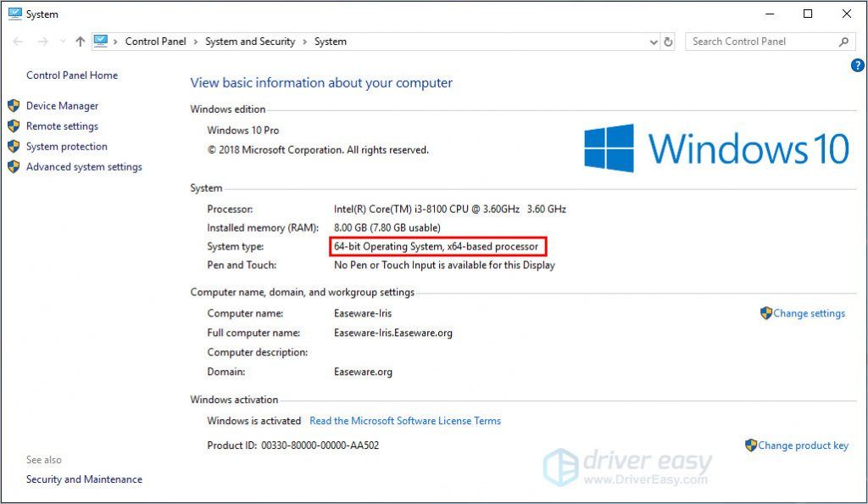This screenshot has width=868, height=504.
Task: Expand the chevron after Control Panel breadcrumb
Action: click(195, 42)
